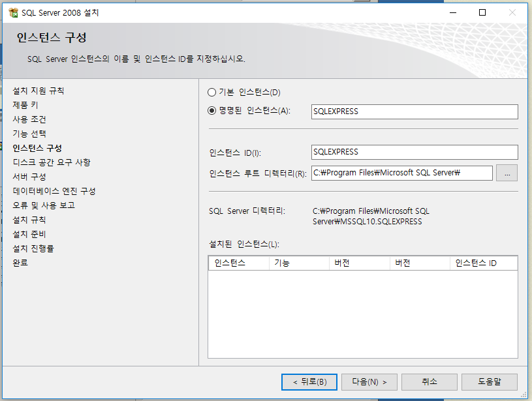
Task: Click the 인스턴스 ID column header
Action: click(484, 263)
